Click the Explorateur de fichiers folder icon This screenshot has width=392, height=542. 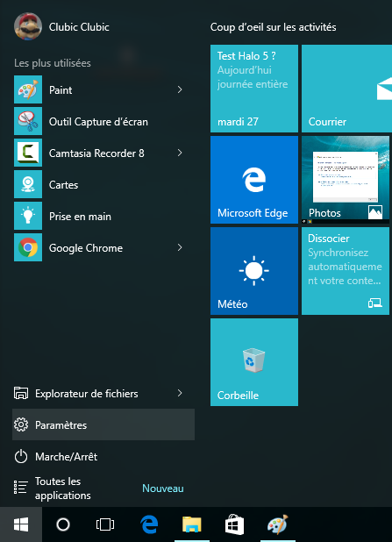coord(21,393)
